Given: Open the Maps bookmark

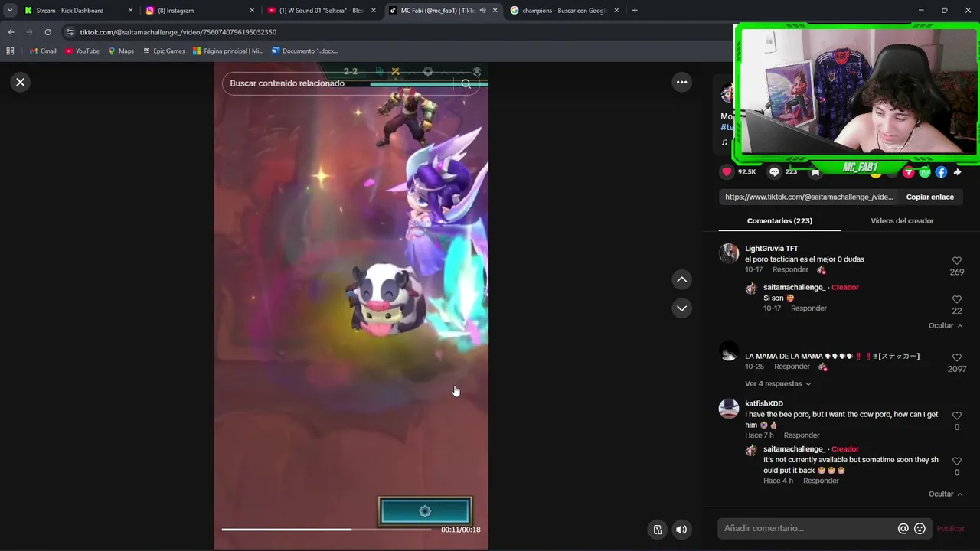Looking at the screenshot, I should coord(120,51).
